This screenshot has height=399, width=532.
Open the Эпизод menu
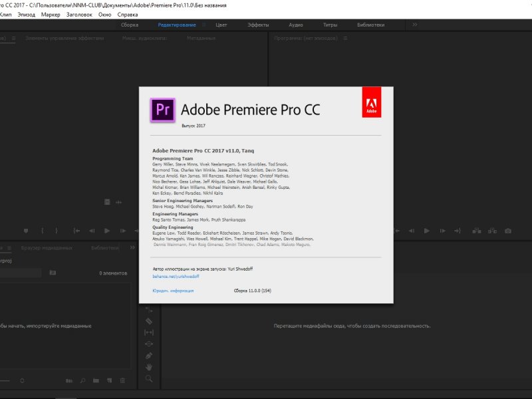pyautogui.click(x=27, y=15)
